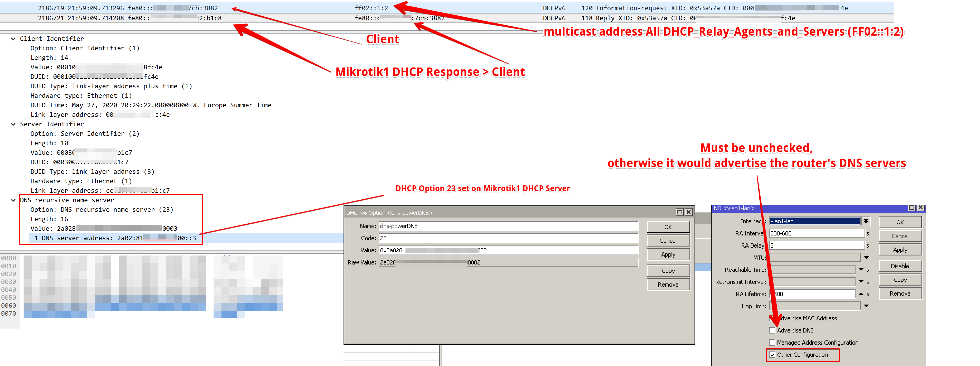Viewport: 980px width, 366px height.
Task: Close the DHCPv6 Option dns-powerDNS dialog
Action: [688, 212]
